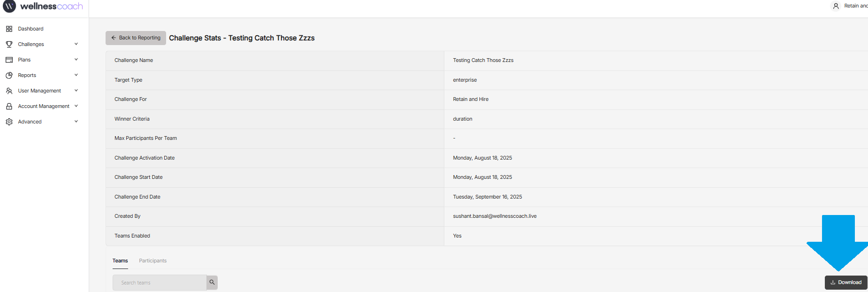This screenshot has width=868, height=292.
Task: Expand the Plans menu chevron
Action: pos(76,60)
